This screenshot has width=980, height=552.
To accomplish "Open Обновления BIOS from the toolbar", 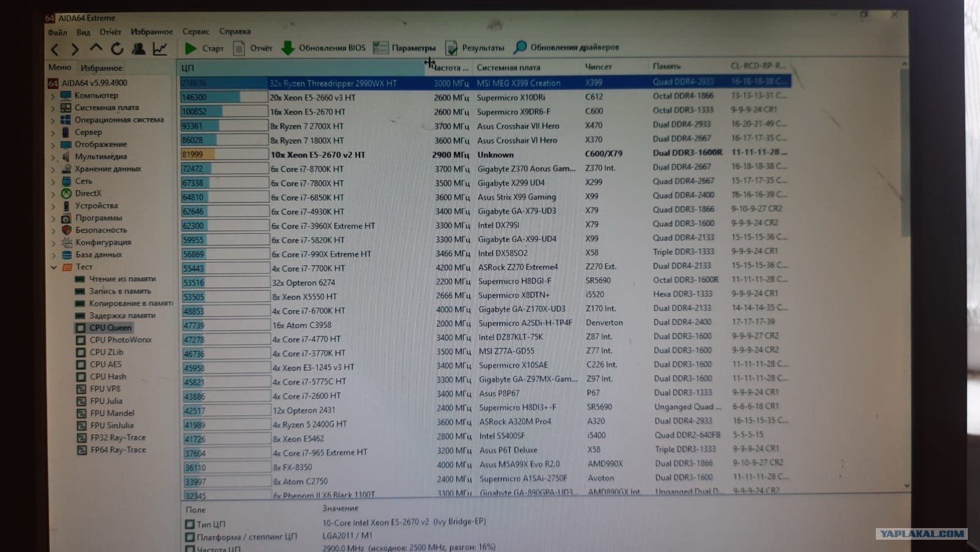I will tap(323, 48).
